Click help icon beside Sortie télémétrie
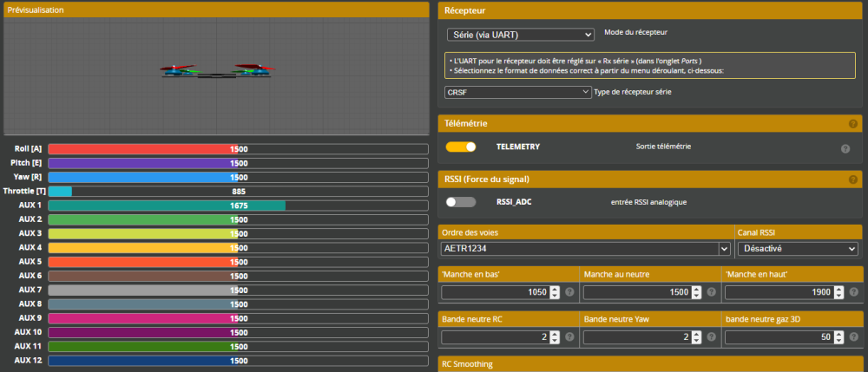This screenshot has width=868, height=372. (845, 148)
